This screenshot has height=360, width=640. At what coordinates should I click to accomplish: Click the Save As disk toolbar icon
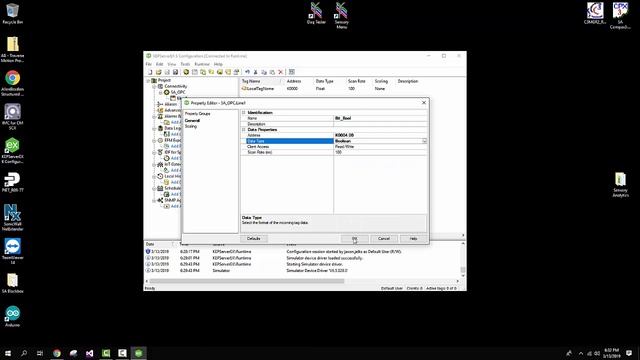coord(176,72)
